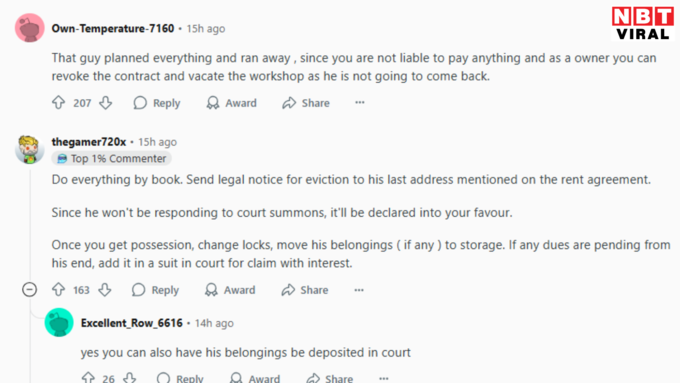The height and width of the screenshot is (383, 680).
Task: Open more options on Excellent_Row_6616's reply
Action: (x=383, y=378)
